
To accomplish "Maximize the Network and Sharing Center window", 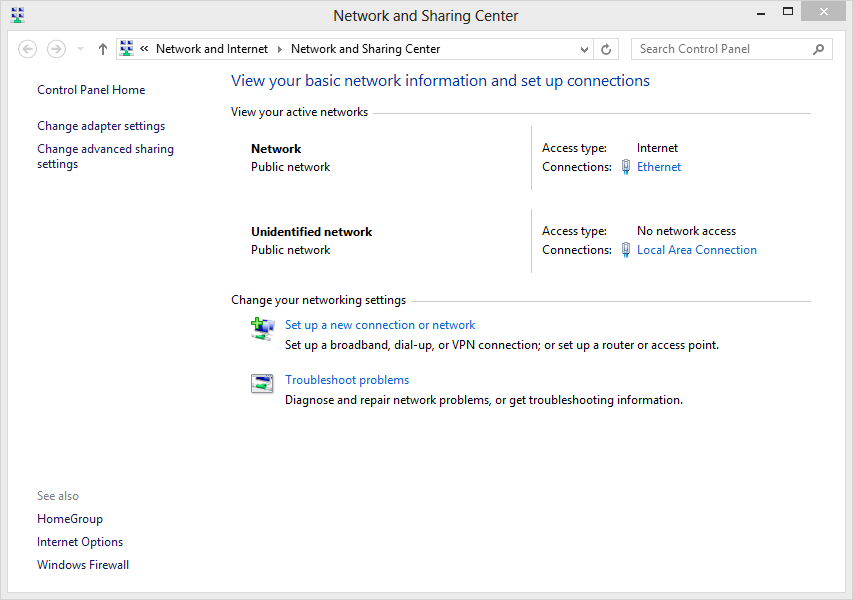I will [788, 11].
